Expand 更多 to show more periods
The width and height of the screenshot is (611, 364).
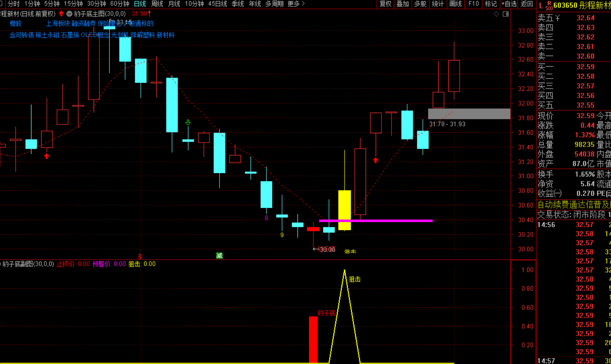(x=296, y=4)
